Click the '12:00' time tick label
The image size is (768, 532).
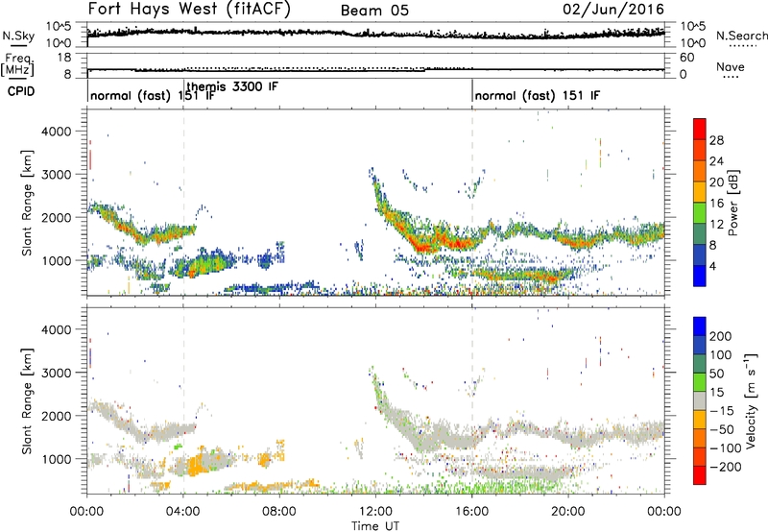[375, 512]
